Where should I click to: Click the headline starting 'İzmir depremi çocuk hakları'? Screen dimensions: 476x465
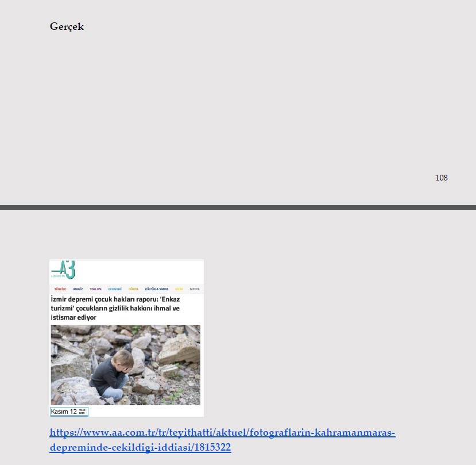115,300
